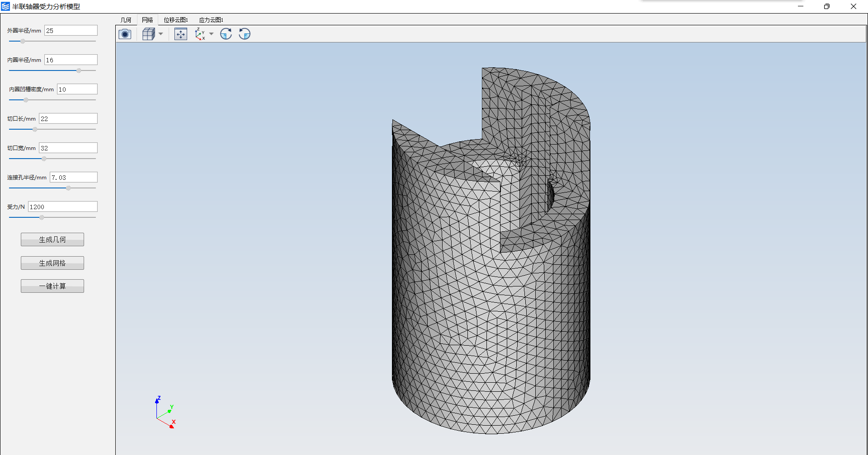
Task: Switch to the 几何 tab
Action: 126,20
